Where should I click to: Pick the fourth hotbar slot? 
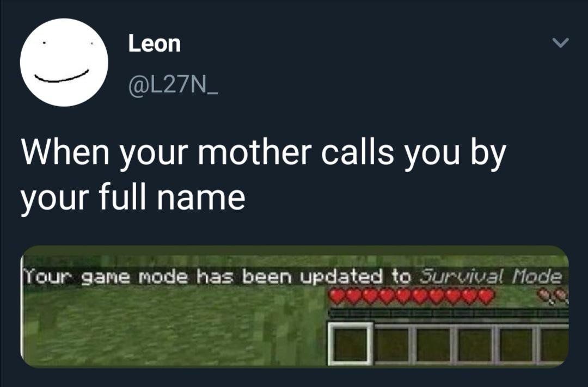(475, 345)
